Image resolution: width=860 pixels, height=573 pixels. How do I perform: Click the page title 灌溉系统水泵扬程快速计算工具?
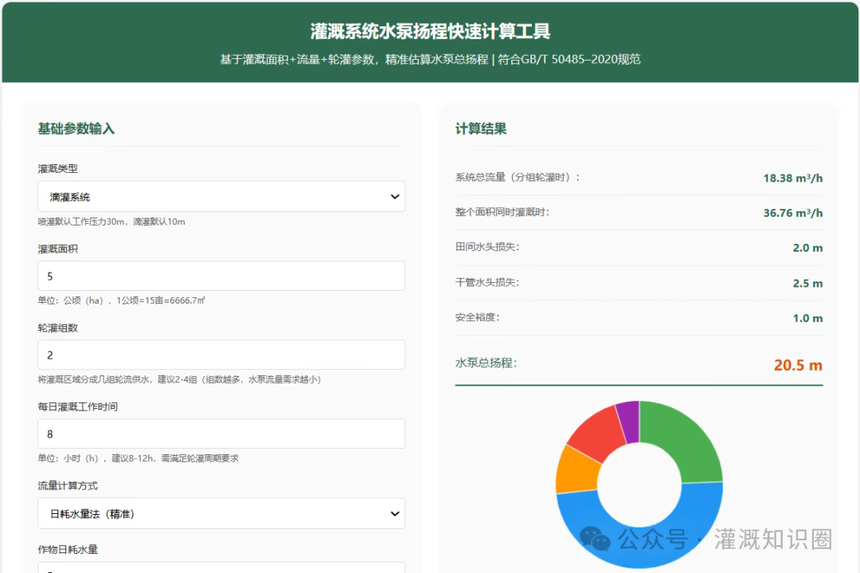(x=430, y=31)
